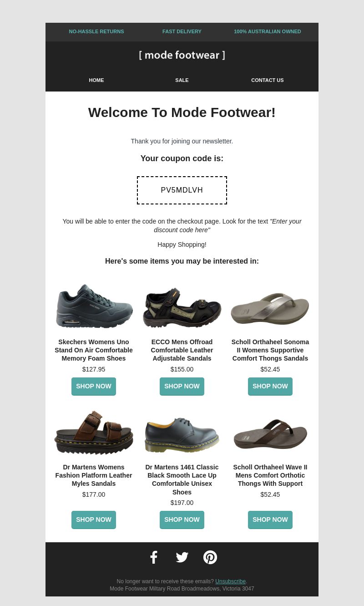This screenshot has width=364, height=606.
Task: Shop now for ECCO Offroad sandals
Action: click(182, 386)
